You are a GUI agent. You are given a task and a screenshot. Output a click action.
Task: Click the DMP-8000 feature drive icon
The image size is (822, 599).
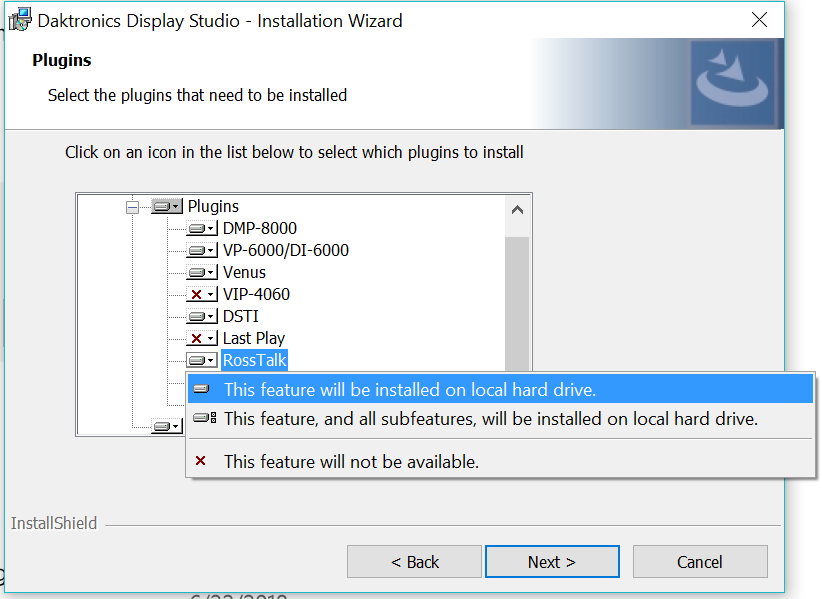point(202,228)
